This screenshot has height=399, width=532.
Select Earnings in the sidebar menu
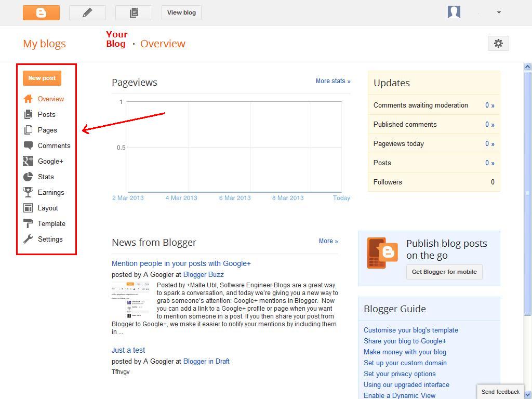click(x=51, y=193)
